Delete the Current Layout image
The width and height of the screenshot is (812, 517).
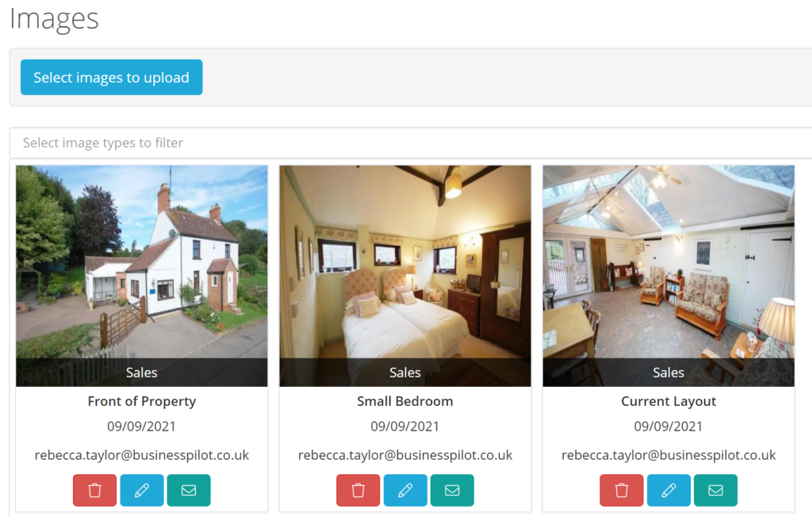tap(622, 490)
